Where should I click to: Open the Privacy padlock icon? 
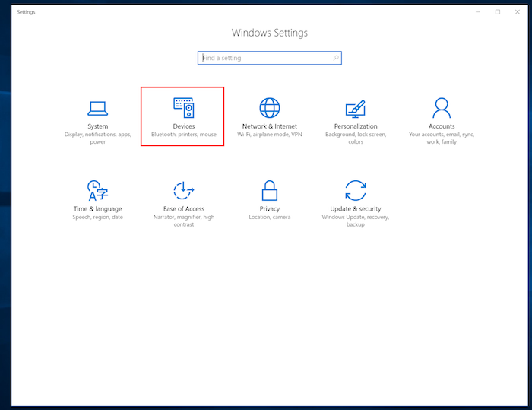[x=270, y=190]
